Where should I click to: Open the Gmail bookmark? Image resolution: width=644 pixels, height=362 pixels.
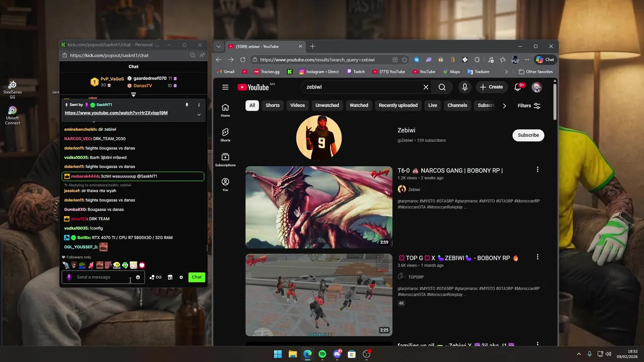(225, 72)
